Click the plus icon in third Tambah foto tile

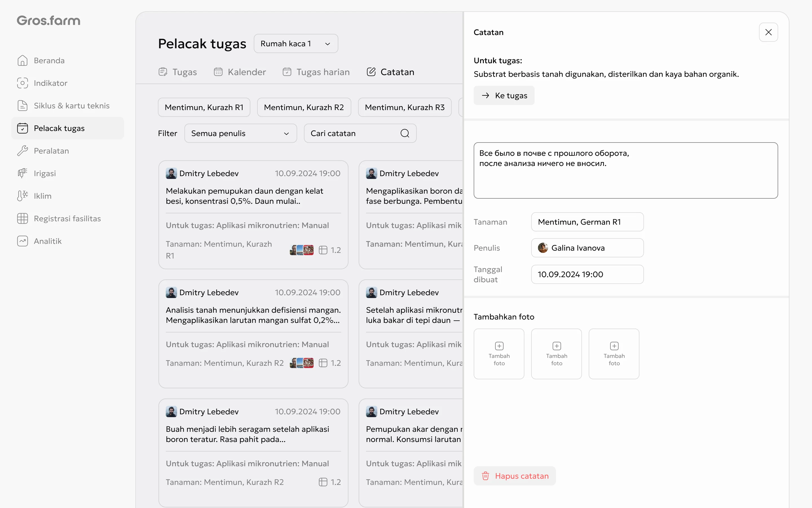pos(614,346)
